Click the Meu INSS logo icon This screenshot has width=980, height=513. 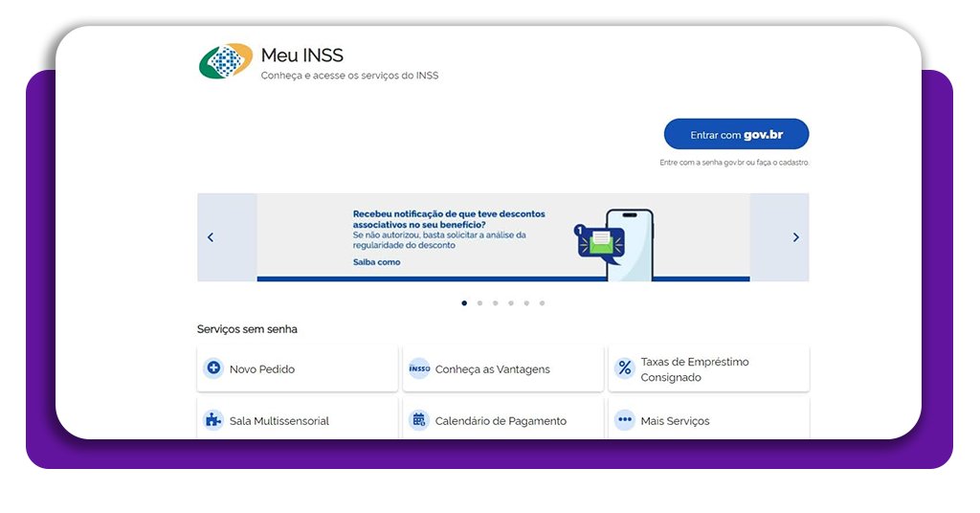[x=226, y=61]
